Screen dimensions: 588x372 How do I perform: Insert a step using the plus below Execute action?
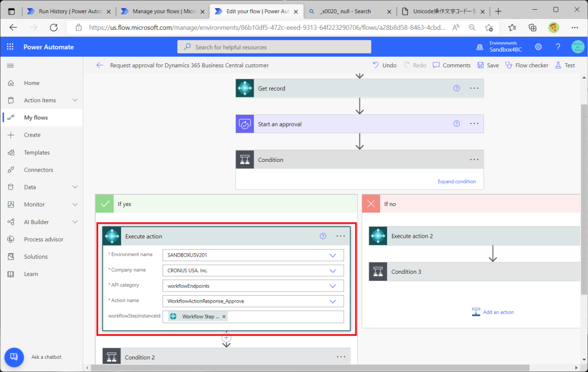[226, 338]
